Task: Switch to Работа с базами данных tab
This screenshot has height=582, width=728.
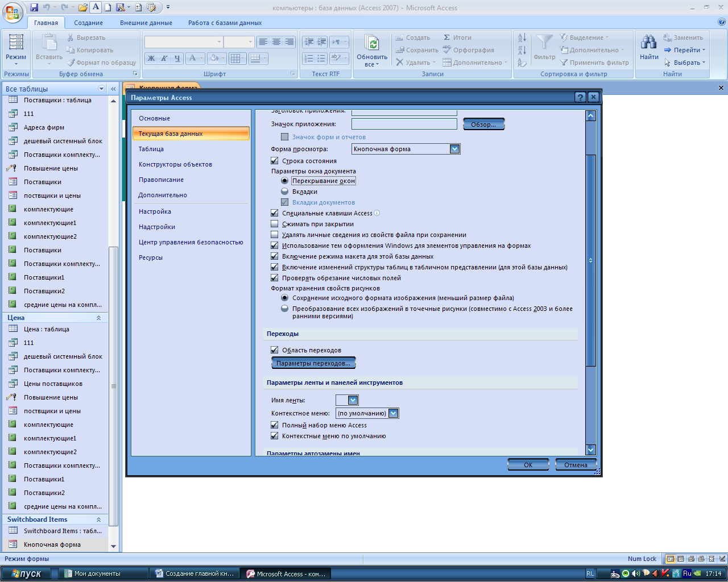Action: (x=225, y=23)
